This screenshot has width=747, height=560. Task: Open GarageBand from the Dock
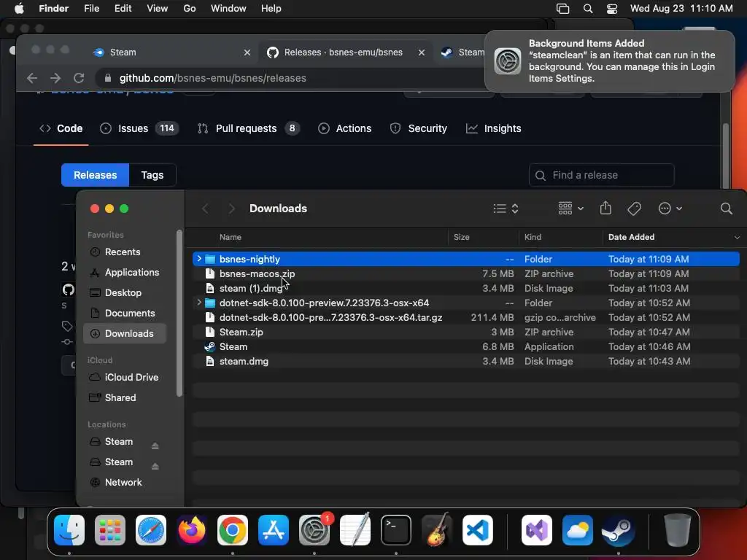[437, 530]
